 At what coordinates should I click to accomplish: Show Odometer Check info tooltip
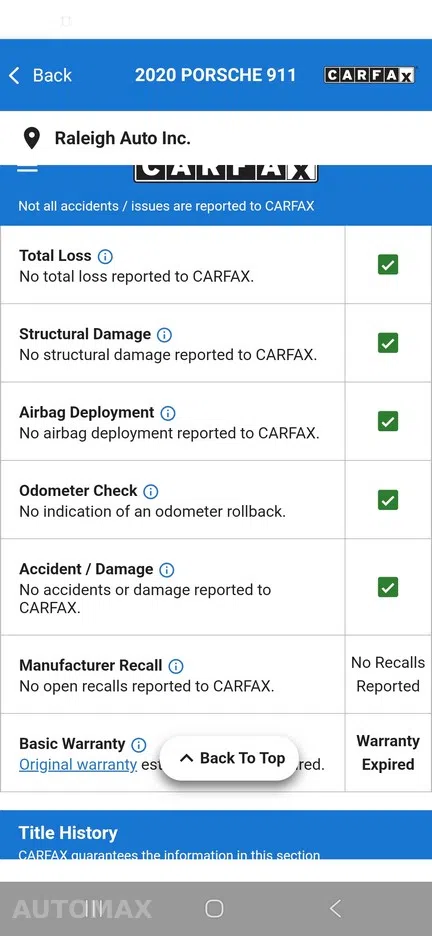[x=151, y=492]
